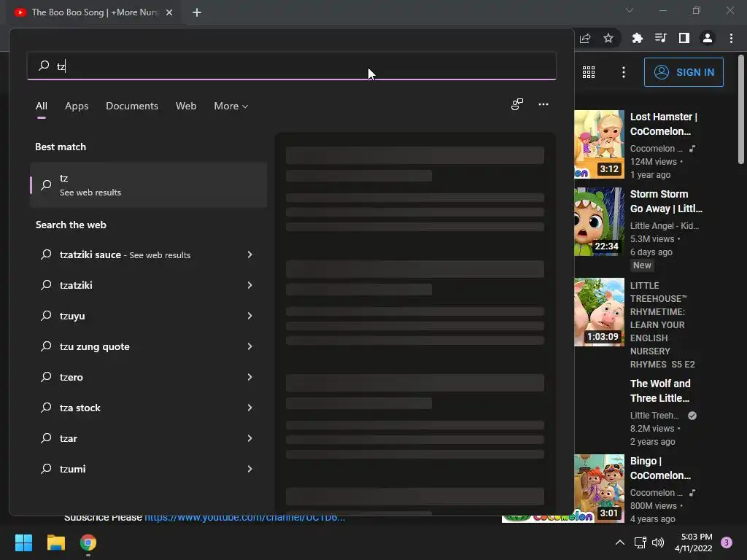This screenshot has width=747, height=560.
Task: Open Chrome profile avatar icon
Action: tap(708, 38)
